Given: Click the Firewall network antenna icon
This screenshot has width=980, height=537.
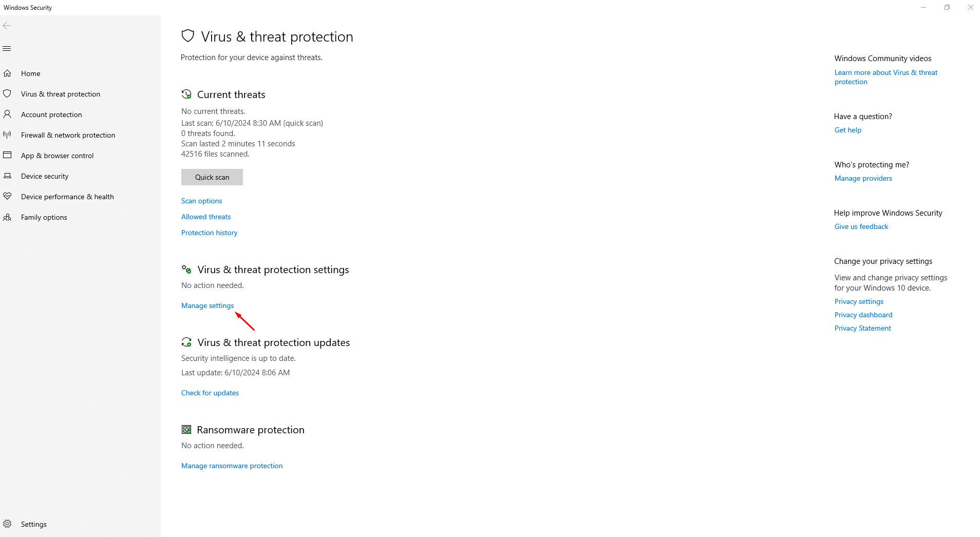Looking at the screenshot, I should (x=7, y=135).
